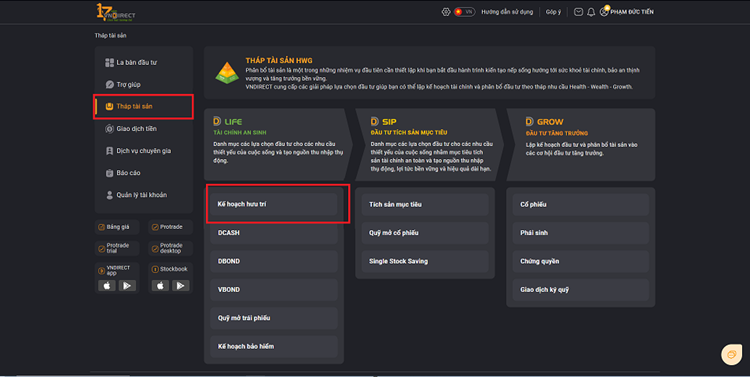Click the Apple store icon under VNDIRECT app

click(x=107, y=286)
